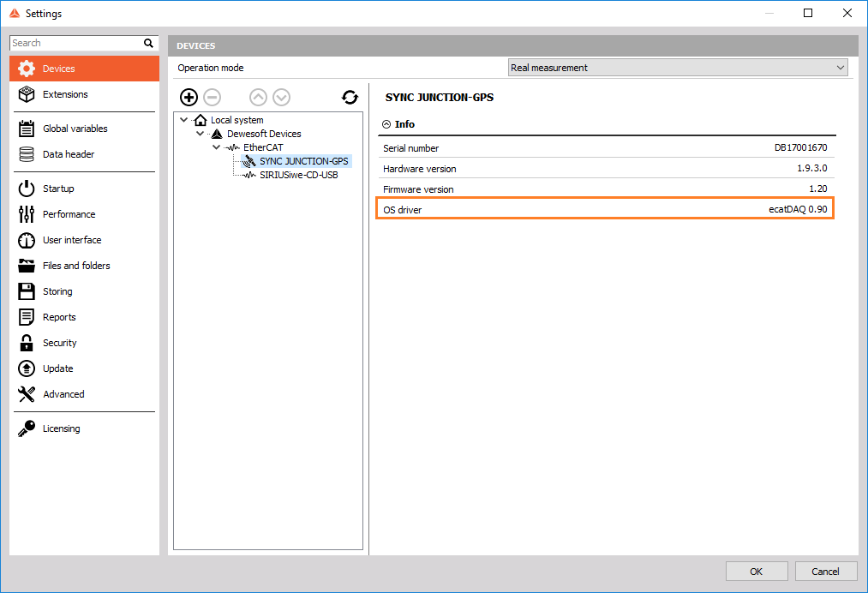Close the Settings window
Viewport: 868px width, 593px height.
(847, 14)
